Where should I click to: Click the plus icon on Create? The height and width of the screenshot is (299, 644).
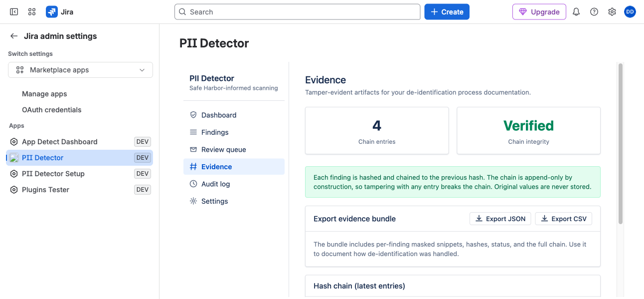click(434, 12)
